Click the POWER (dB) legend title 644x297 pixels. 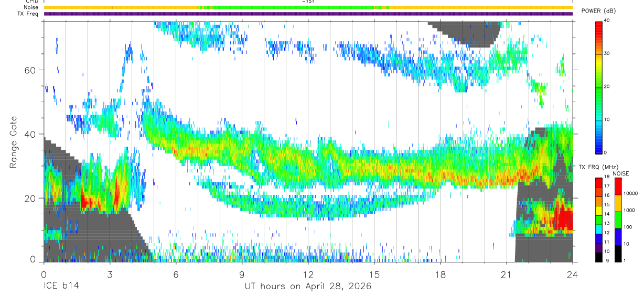[x=599, y=12]
